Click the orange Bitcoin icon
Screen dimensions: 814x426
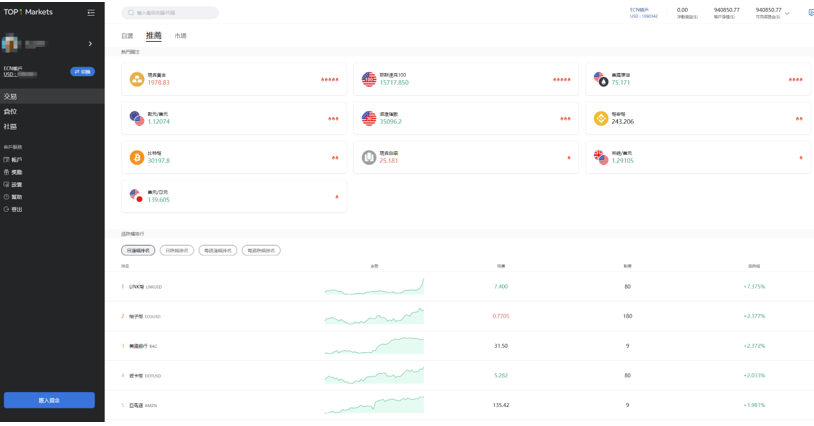pos(137,157)
